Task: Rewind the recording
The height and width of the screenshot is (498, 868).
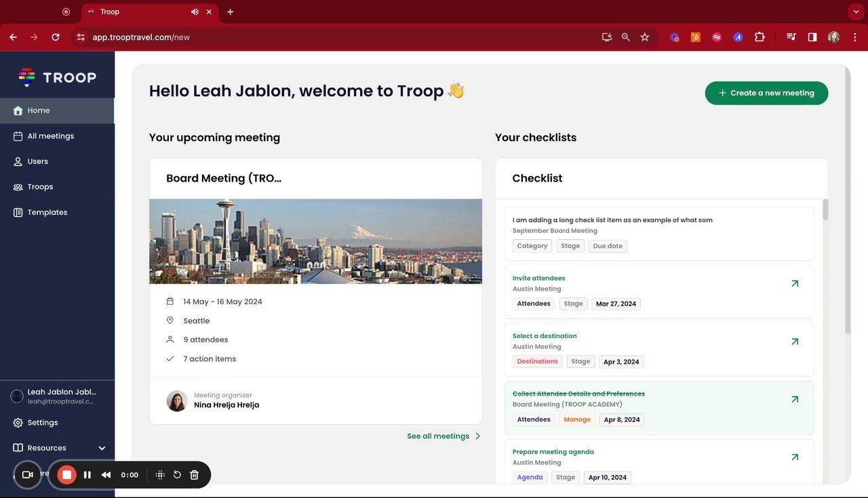Action: point(106,475)
